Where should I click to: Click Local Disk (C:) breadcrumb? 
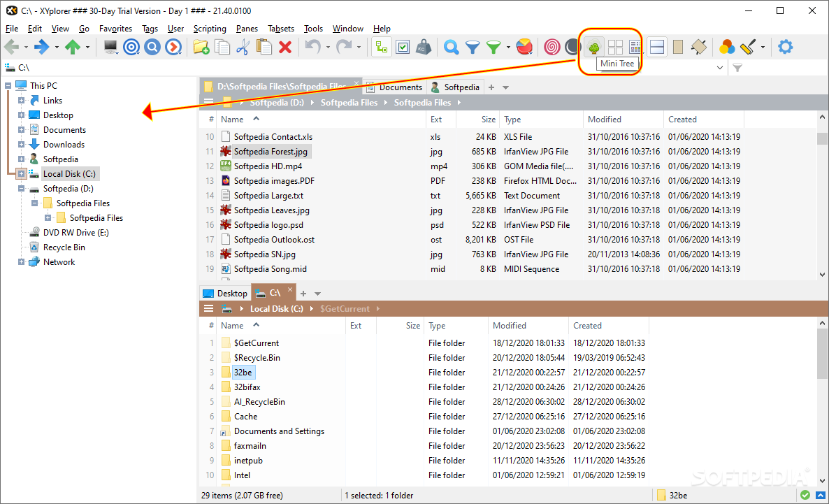tap(277, 309)
